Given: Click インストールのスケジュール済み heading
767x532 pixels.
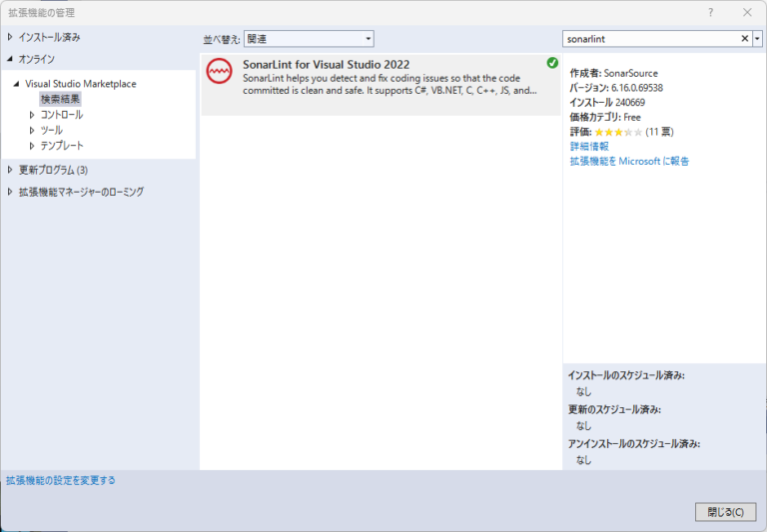Looking at the screenshot, I should [626, 375].
